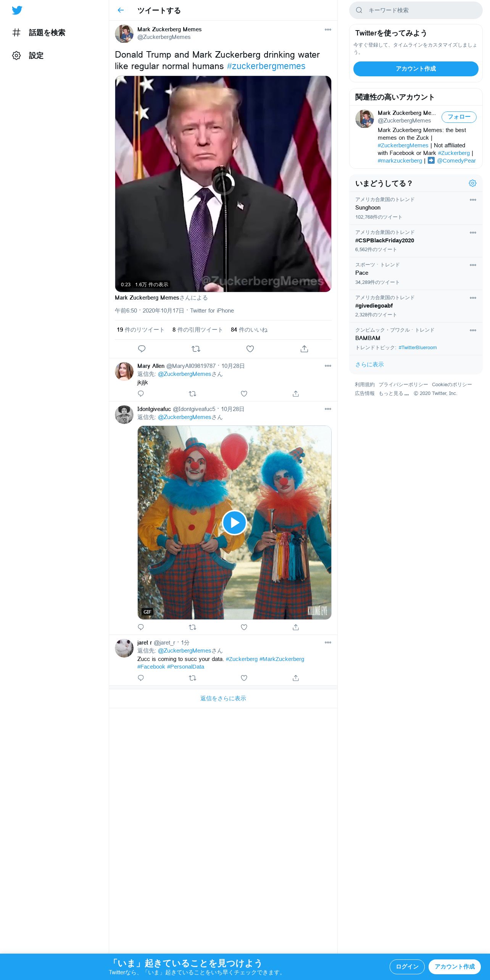This screenshot has width=490, height=980.
Task: Like jaret r's reply
Action: coord(244,678)
